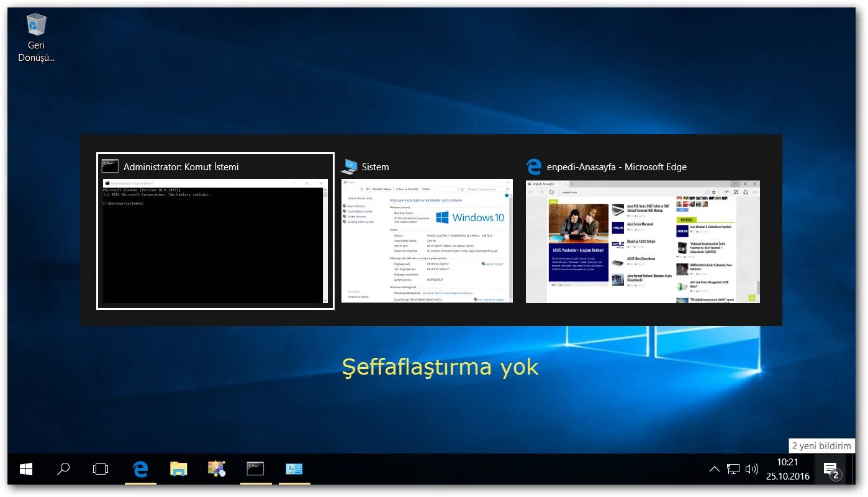Image resolution: width=868 pixels, height=497 pixels.
Task: Open File Explorer from the taskbar
Action: point(179,469)
